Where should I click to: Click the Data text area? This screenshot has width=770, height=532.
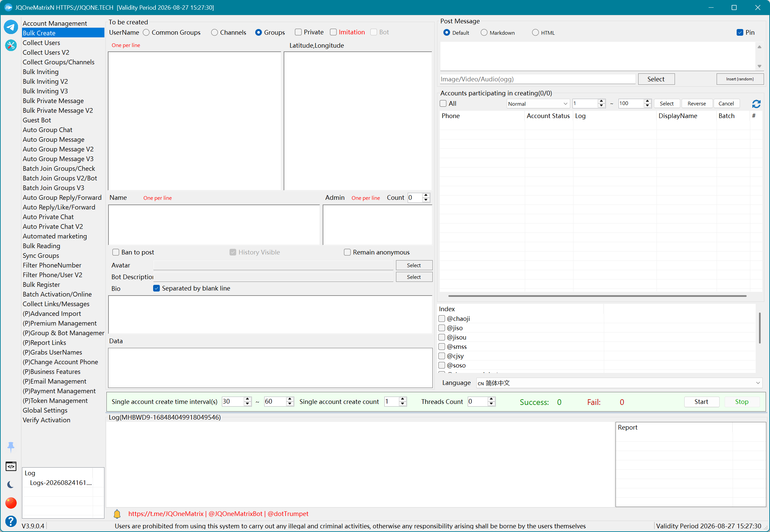tap(270, 368)
